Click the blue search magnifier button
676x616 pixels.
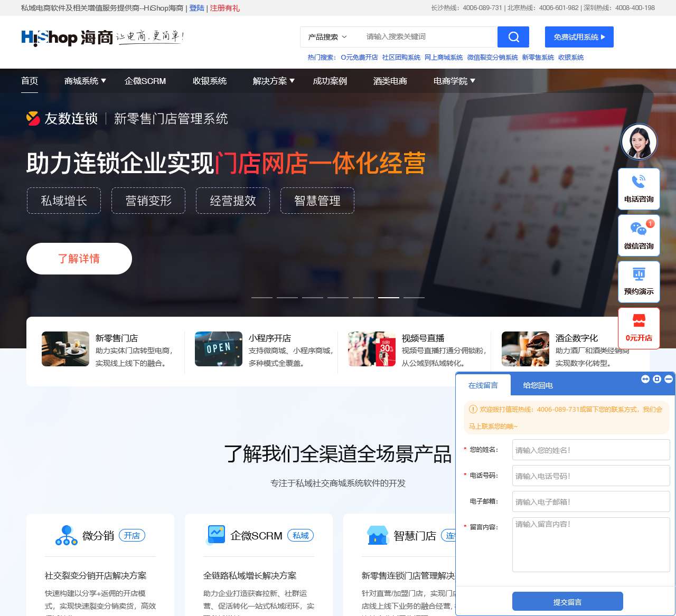(x=513, y=37)
